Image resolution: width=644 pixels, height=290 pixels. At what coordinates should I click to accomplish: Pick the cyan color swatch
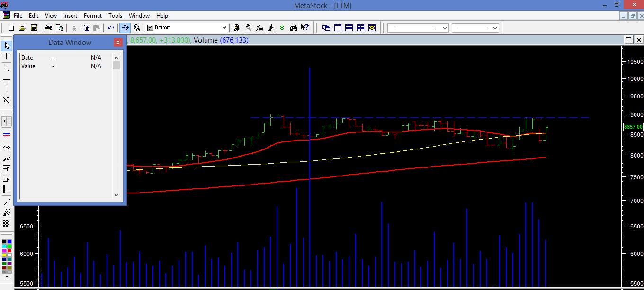[4, 246]
